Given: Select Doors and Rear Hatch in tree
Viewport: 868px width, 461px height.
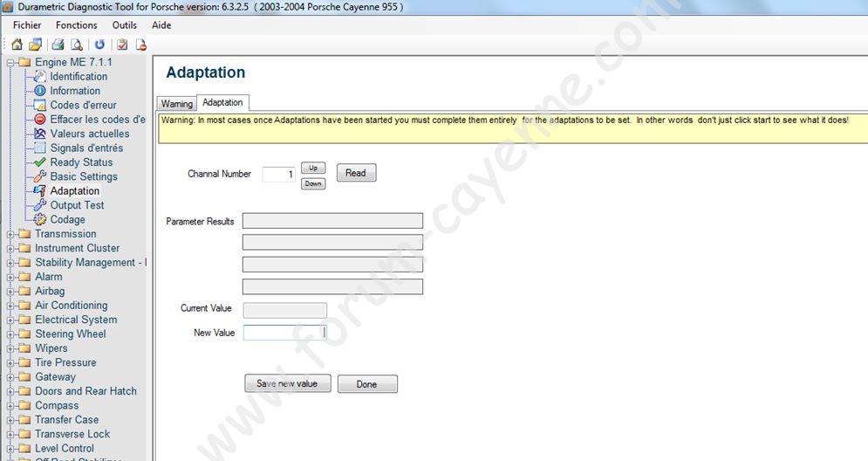Looking at the screenshot, I should (85, 391).
